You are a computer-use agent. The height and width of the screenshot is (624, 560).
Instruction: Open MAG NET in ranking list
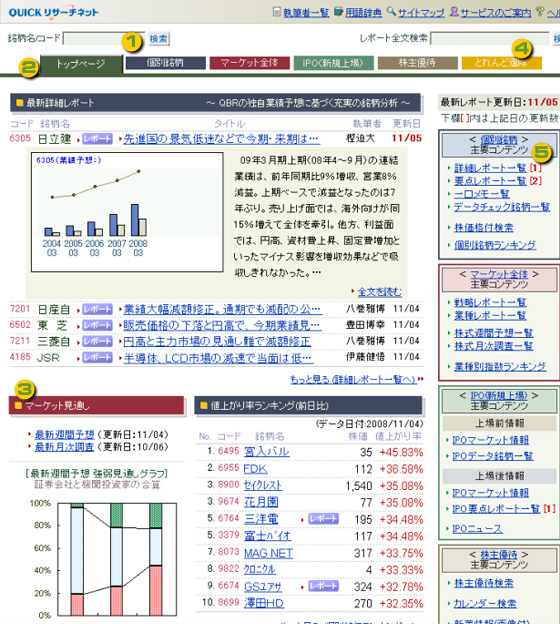click(x=268, y=553)
